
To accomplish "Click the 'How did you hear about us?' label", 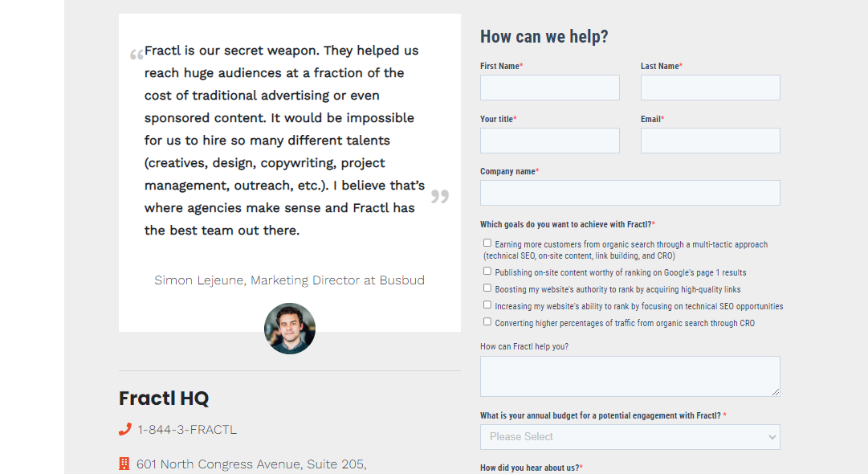I will tap(532, 468).
